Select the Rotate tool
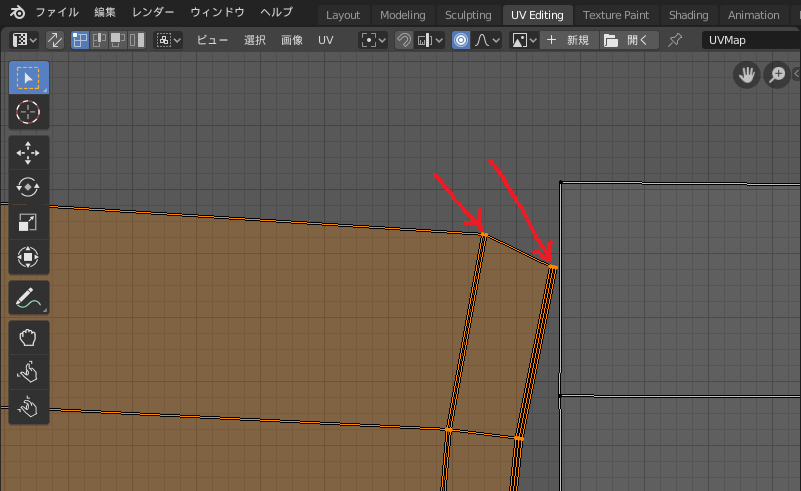Screen dimensions: 801x491 (29, 187)
